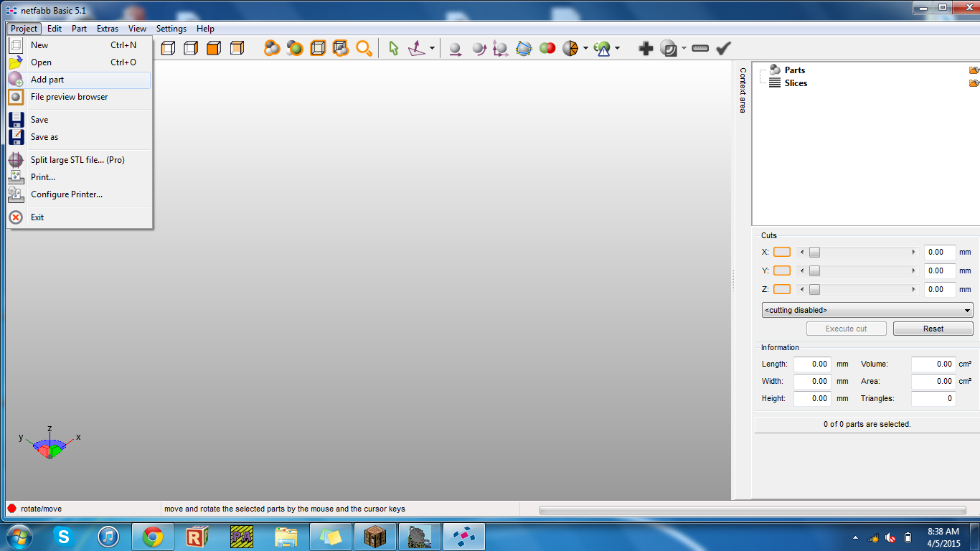Select the light-orange cube view icon

237,48
